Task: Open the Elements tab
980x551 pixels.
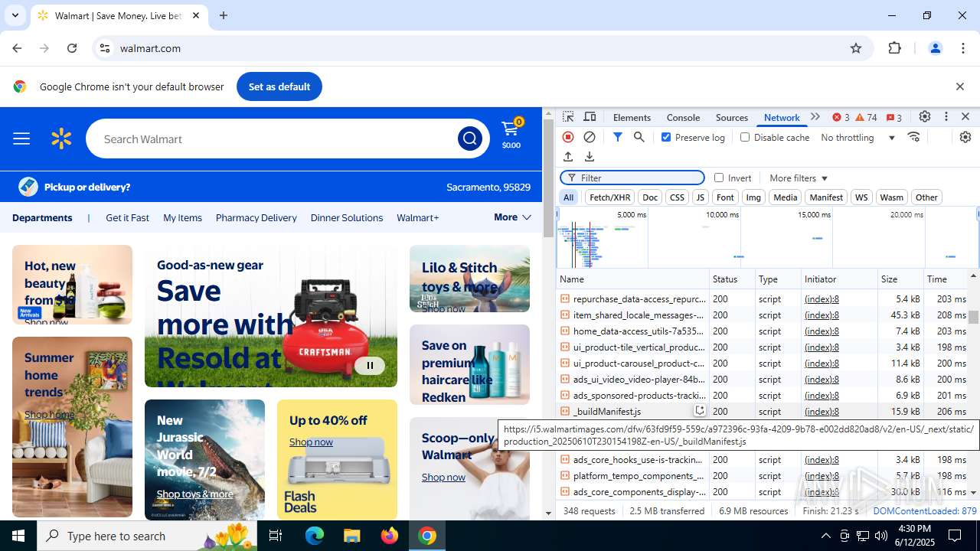Action: point(632,117)
